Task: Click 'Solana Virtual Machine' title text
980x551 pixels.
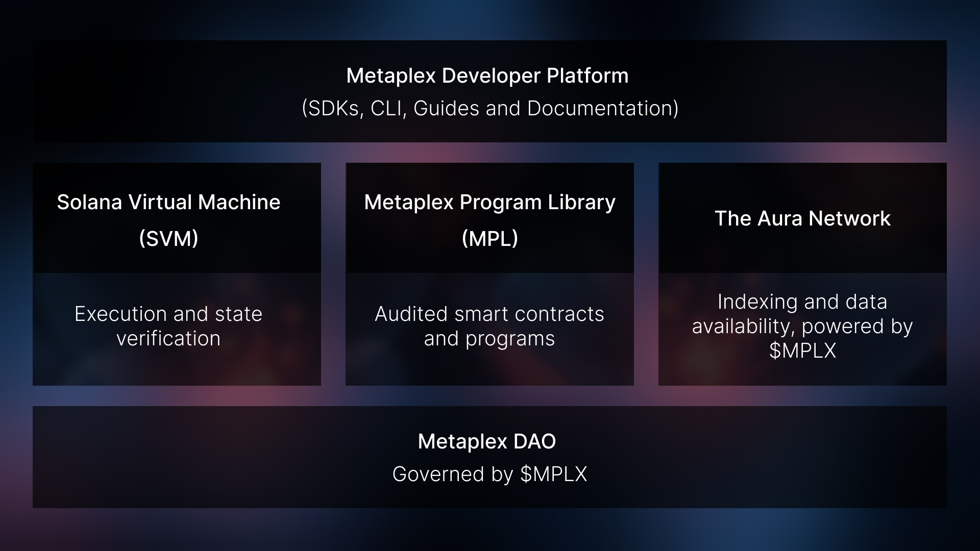Action: click(x=168, y=202)
